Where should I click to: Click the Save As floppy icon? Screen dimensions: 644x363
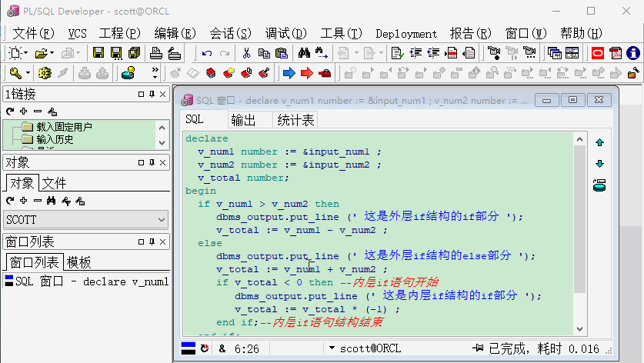(116, 52)
